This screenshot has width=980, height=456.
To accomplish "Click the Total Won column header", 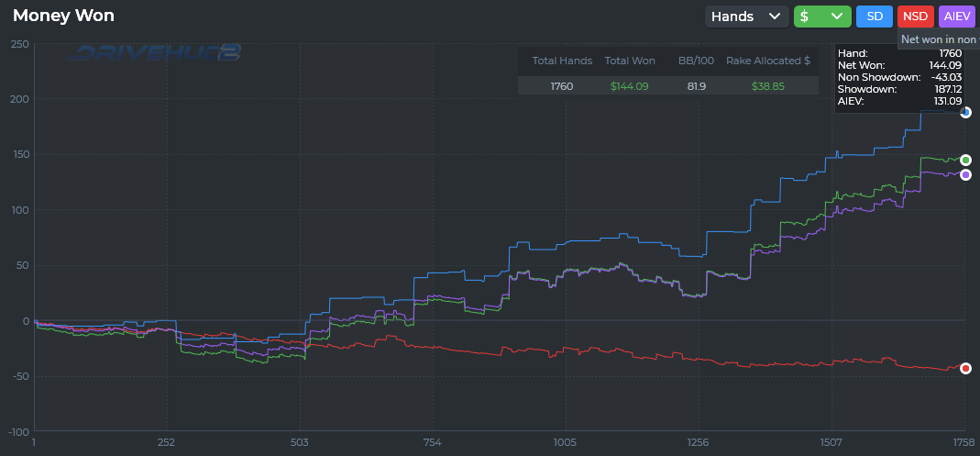I will coord(630,61).
